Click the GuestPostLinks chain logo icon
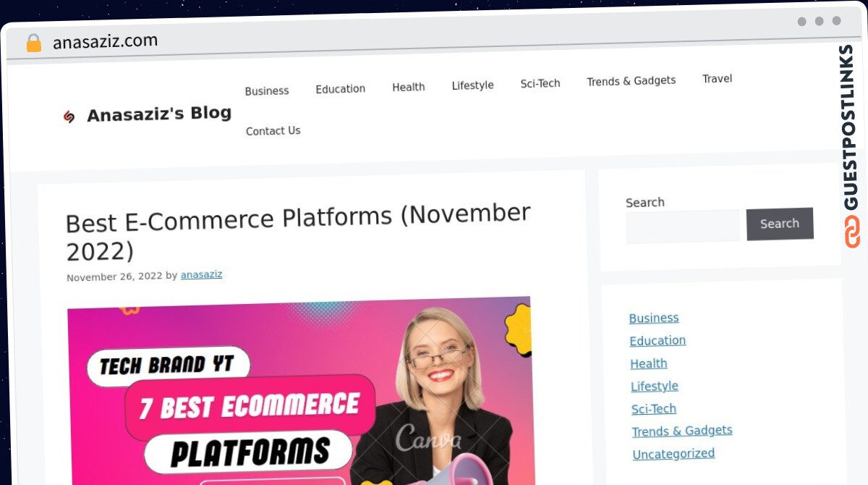The image size is (868, 485). coord(853,232)
